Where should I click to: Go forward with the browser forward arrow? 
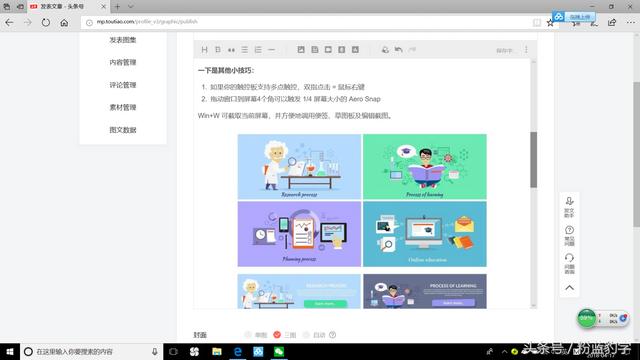(27, 22)
